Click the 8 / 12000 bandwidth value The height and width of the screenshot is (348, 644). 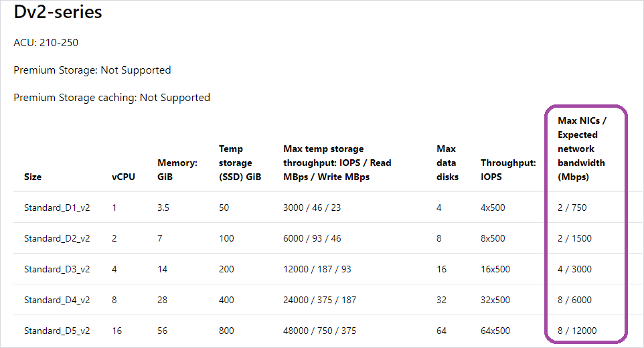(577, 331)
